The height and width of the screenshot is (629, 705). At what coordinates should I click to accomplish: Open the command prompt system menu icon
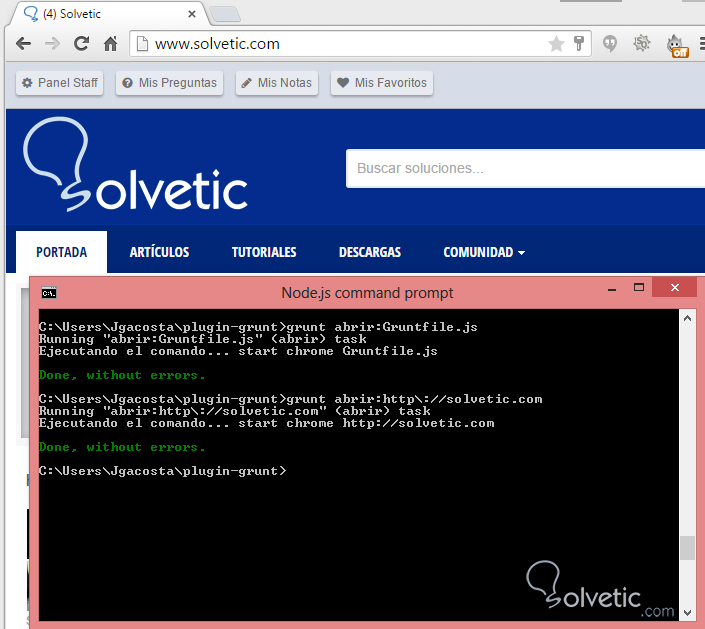click(49, 293)
